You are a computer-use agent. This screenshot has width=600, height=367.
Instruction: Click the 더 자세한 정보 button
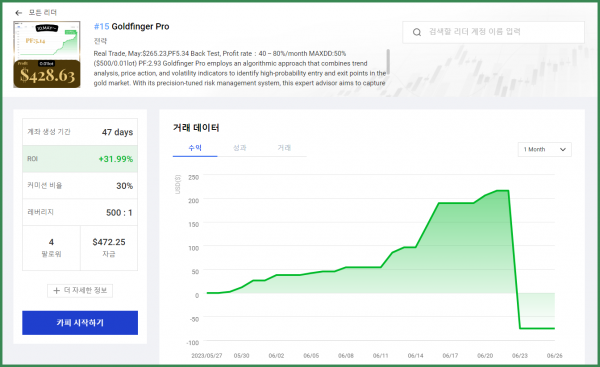pos(80,291)
